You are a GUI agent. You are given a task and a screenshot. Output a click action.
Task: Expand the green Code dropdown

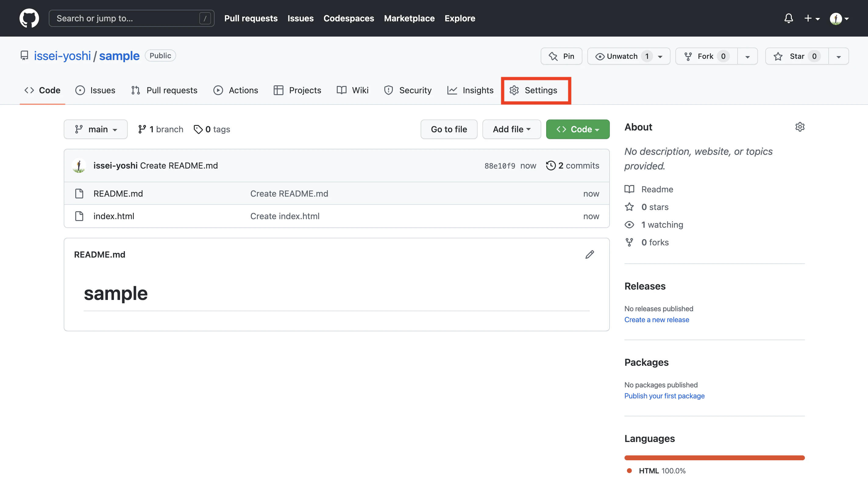pyautogui.click(x=578, y=130)
